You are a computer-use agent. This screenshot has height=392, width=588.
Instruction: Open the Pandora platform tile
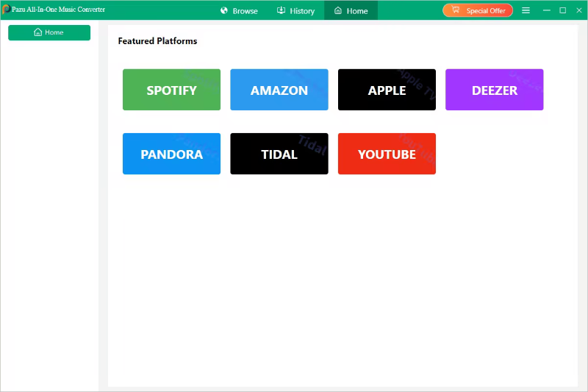pos(171,154)
